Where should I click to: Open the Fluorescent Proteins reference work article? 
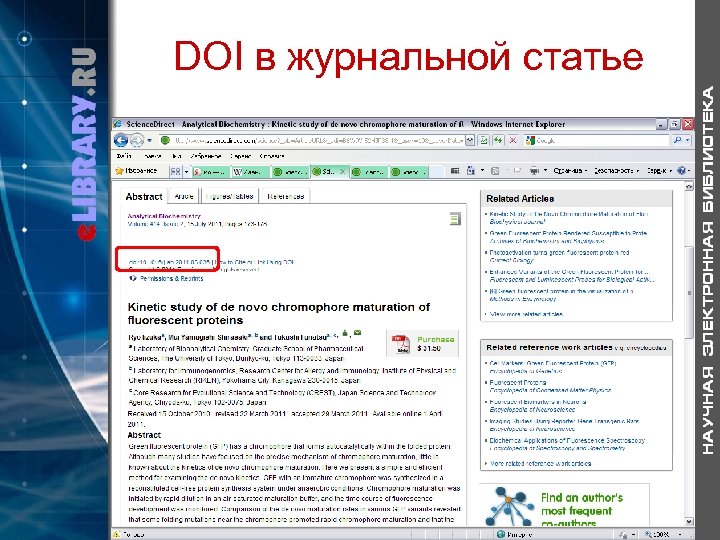point(518,382)
